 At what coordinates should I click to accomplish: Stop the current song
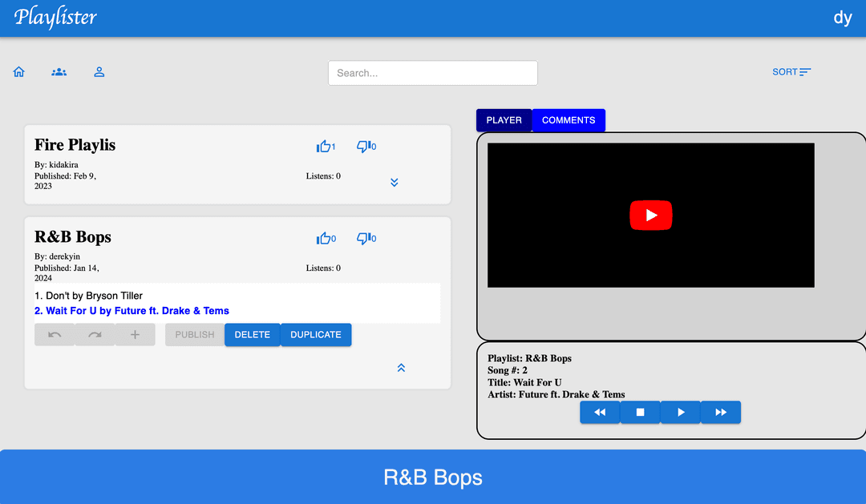tap(640, 413)
